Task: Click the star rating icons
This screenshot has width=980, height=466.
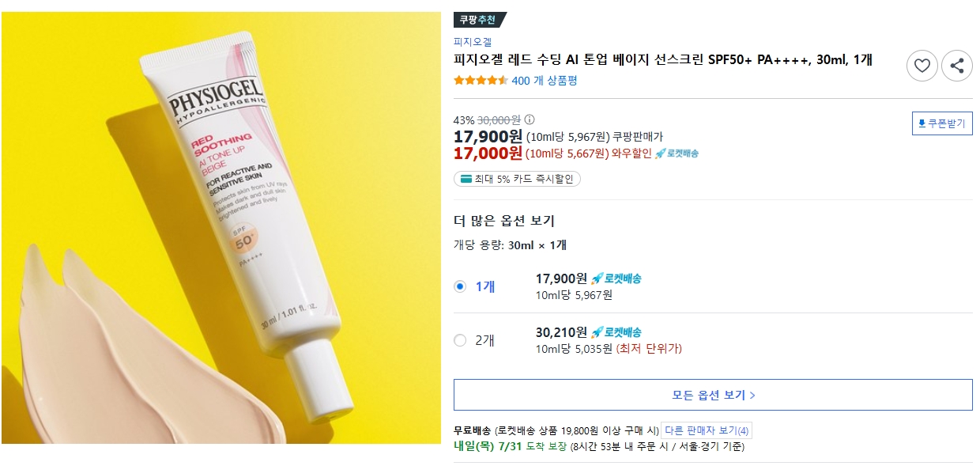Action: click(x=481, y=81)
